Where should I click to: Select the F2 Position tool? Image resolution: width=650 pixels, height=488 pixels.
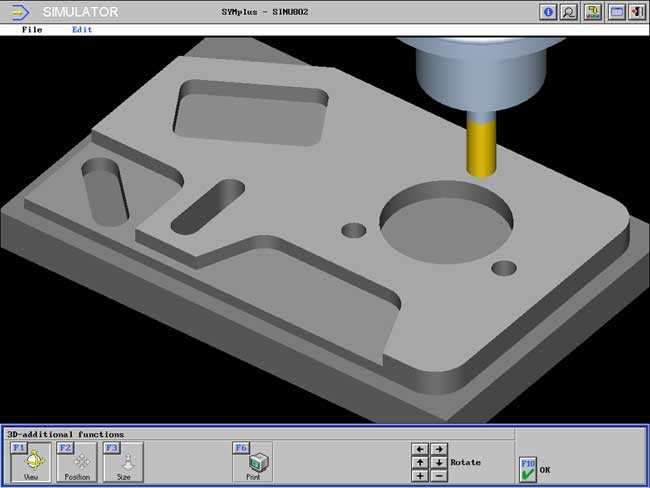click(x=77, y=462)
